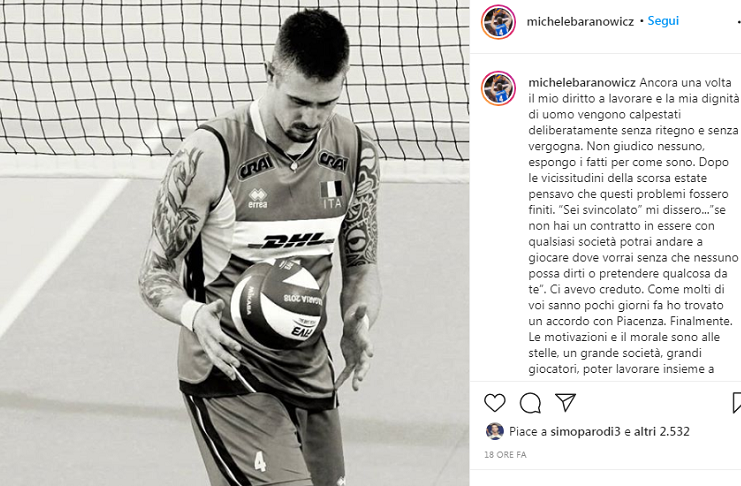Click the DHL logo on the jersey
Screen dimensions: 741x486
point(291,241)
